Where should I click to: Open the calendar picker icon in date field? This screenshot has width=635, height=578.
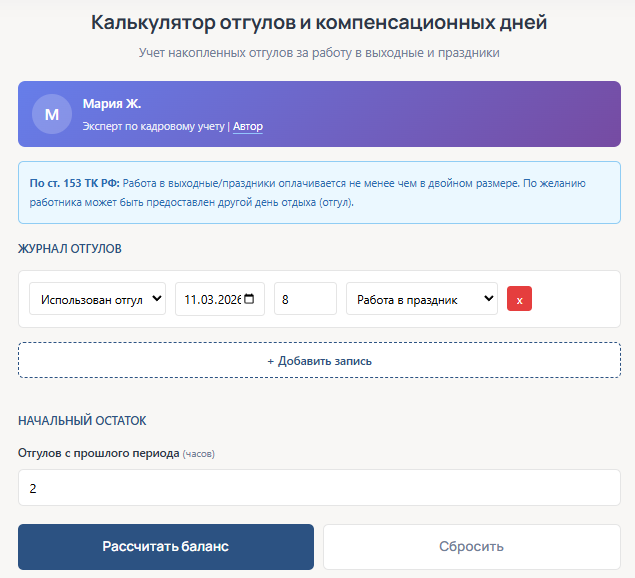(249, 299)
